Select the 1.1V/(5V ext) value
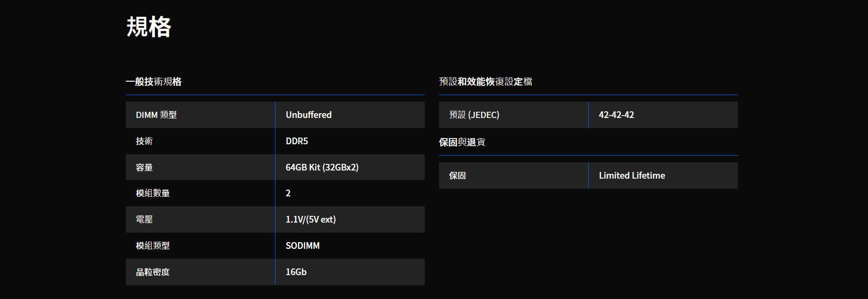 pyautogui.click(x=311, y=219)
